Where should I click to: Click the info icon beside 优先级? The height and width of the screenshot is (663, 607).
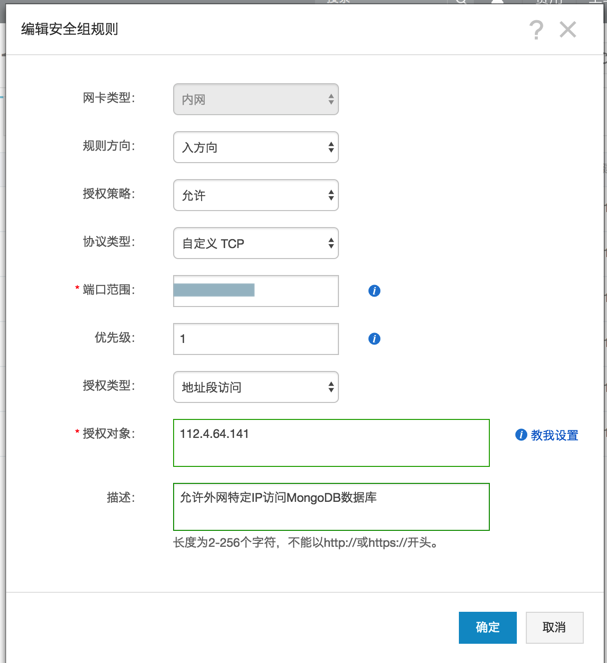click(x=374, y=339)
